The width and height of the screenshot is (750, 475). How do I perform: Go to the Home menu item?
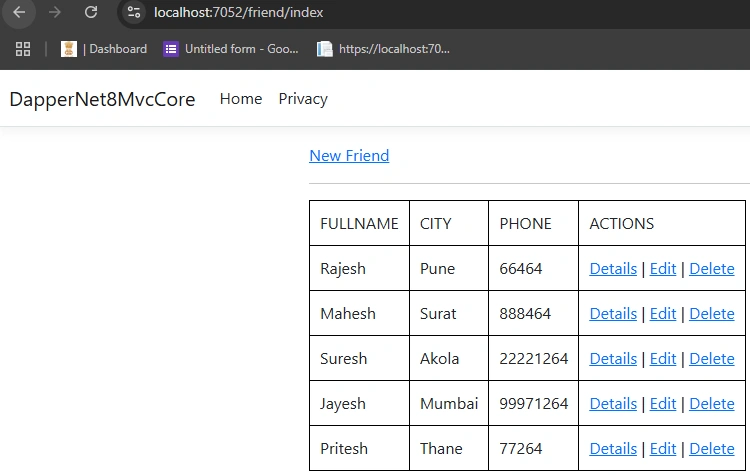(x=241, y=99)
